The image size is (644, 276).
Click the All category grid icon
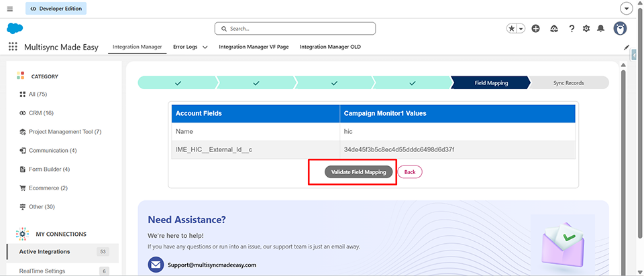click(23, 94)
